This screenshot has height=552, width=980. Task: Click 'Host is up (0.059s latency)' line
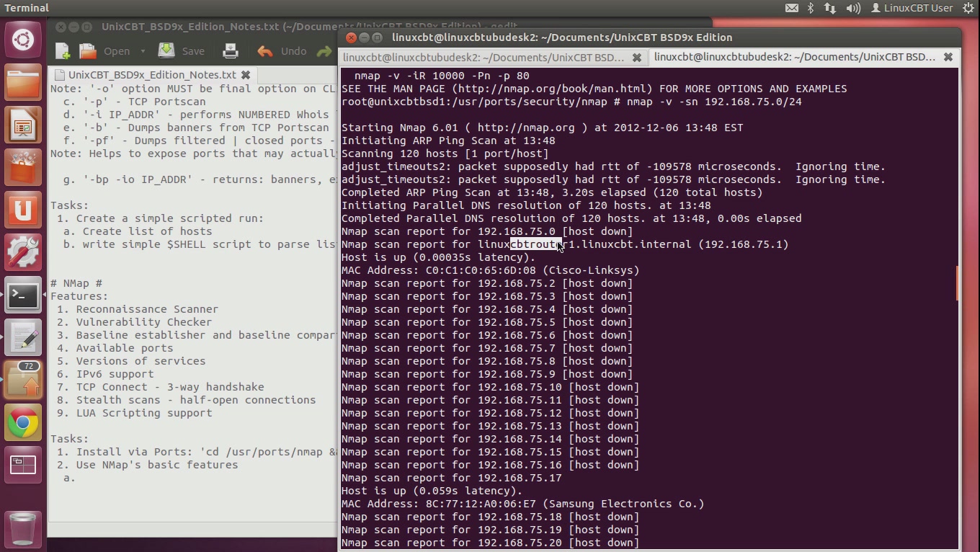[432, 491]
